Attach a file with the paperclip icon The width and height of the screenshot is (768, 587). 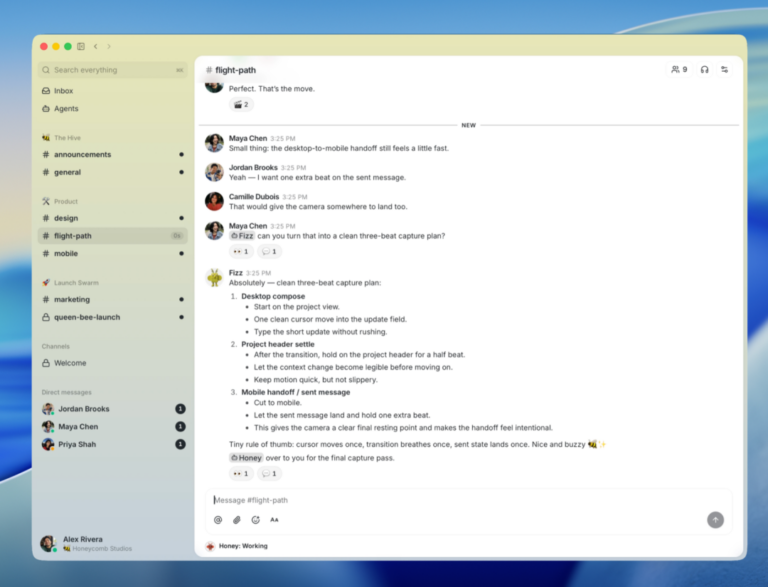pos(237,520)
